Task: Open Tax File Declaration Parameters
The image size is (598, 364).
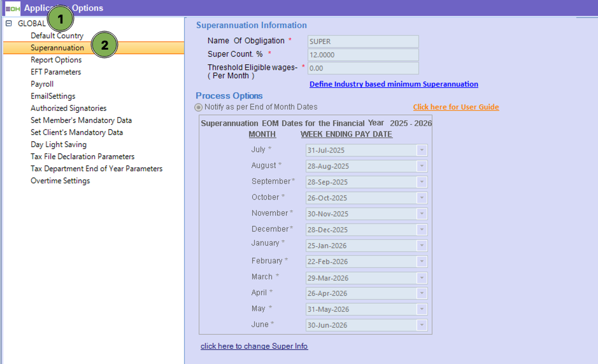Action: coord(82,157)
